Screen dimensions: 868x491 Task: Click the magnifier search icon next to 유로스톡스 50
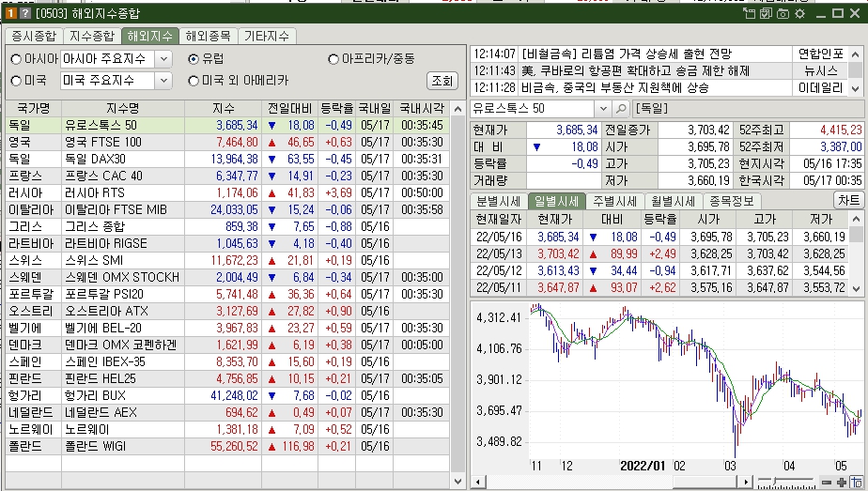(x=621, y=108)
